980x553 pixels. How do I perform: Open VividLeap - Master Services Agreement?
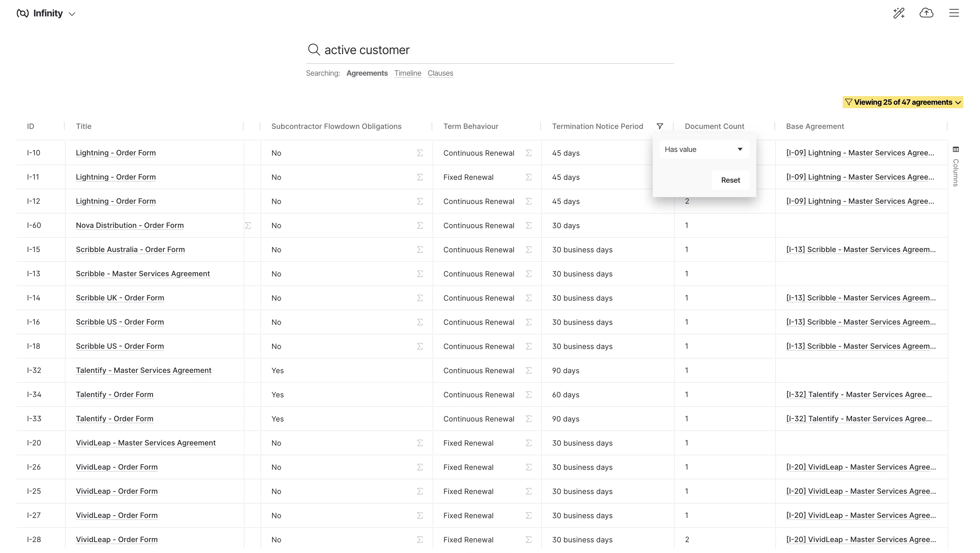146,443
